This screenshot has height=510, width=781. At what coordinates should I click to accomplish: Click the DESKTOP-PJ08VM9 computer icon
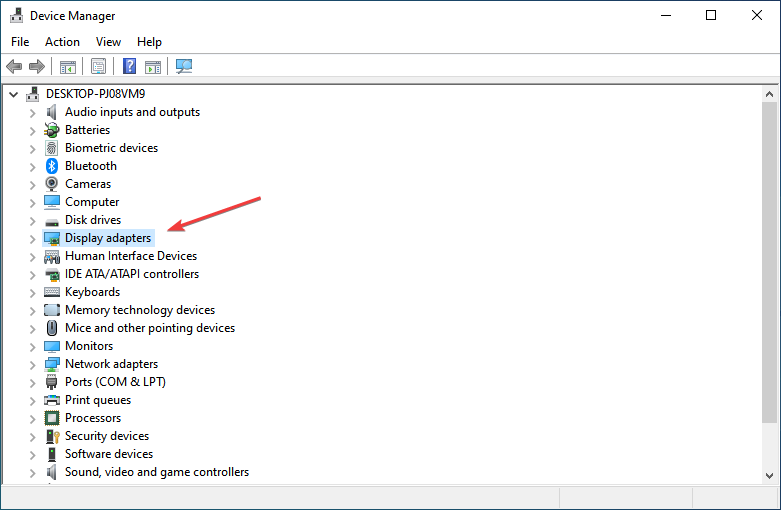[x=32, y=94]
